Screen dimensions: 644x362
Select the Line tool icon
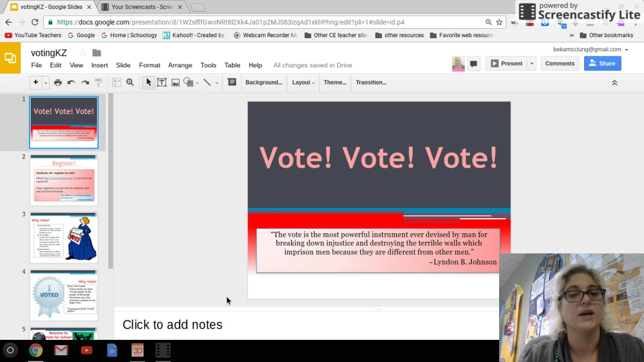point(207,82)
